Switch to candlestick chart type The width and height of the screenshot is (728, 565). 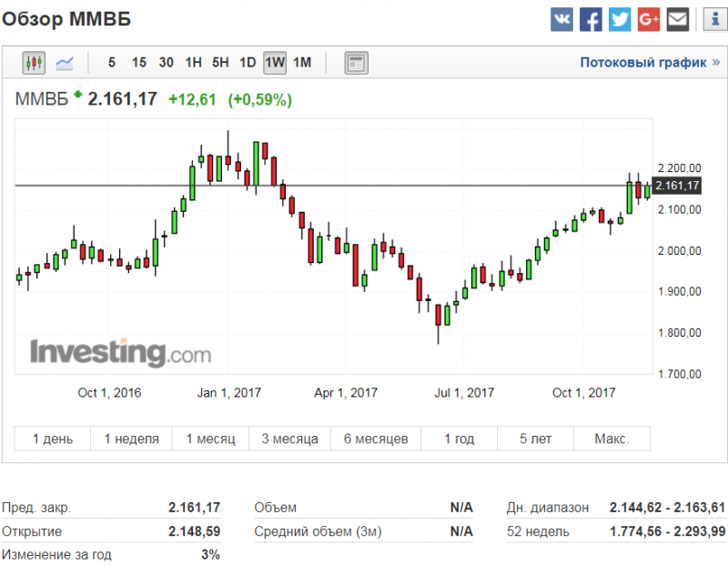(x=35, y=63)
